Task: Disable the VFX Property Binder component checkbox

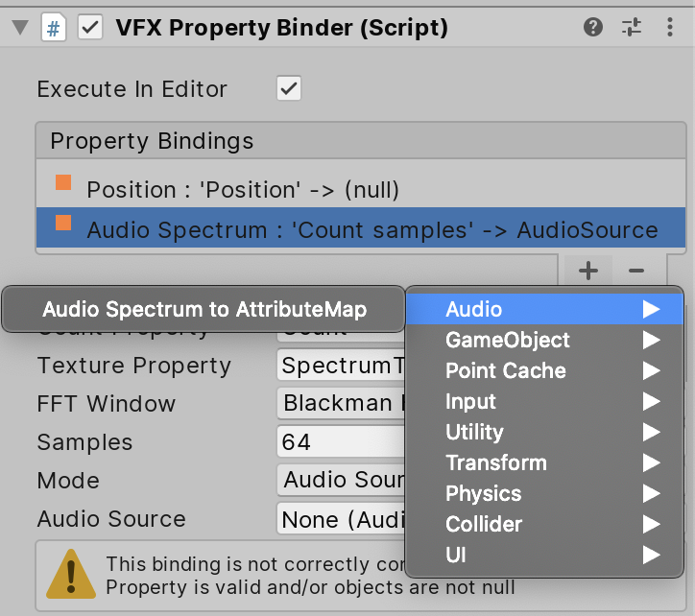Action: pyautogui.click(x=90, y=27)
